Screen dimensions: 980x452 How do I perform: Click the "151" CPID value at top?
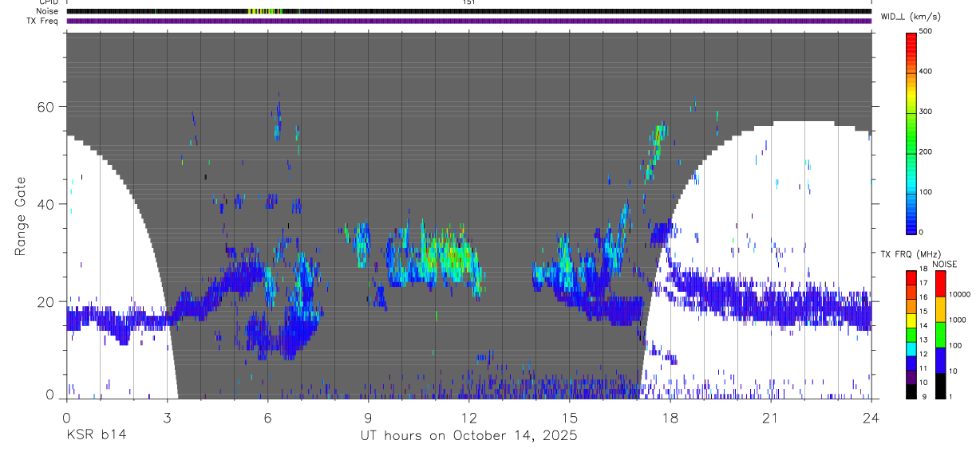[468, 2]
